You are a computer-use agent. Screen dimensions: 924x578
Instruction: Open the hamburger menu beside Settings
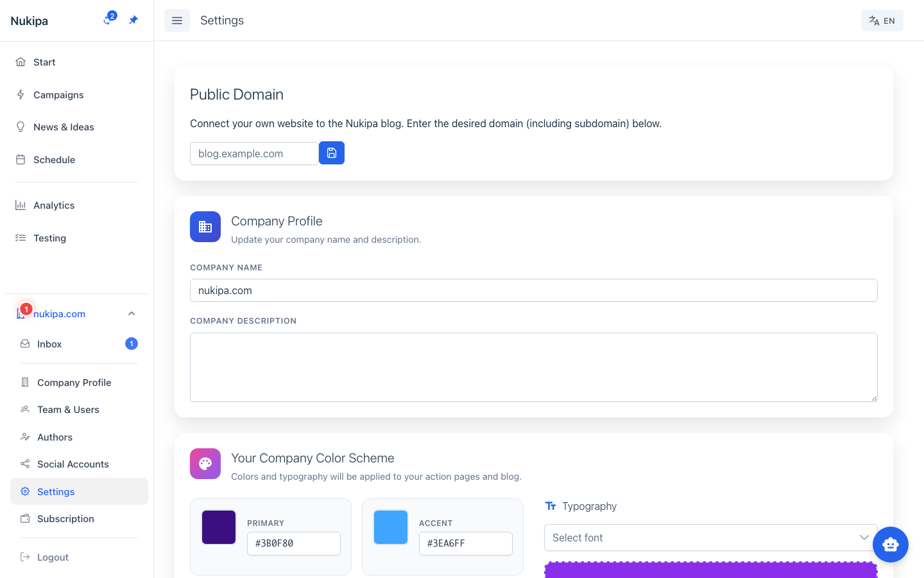coord(177,20)
